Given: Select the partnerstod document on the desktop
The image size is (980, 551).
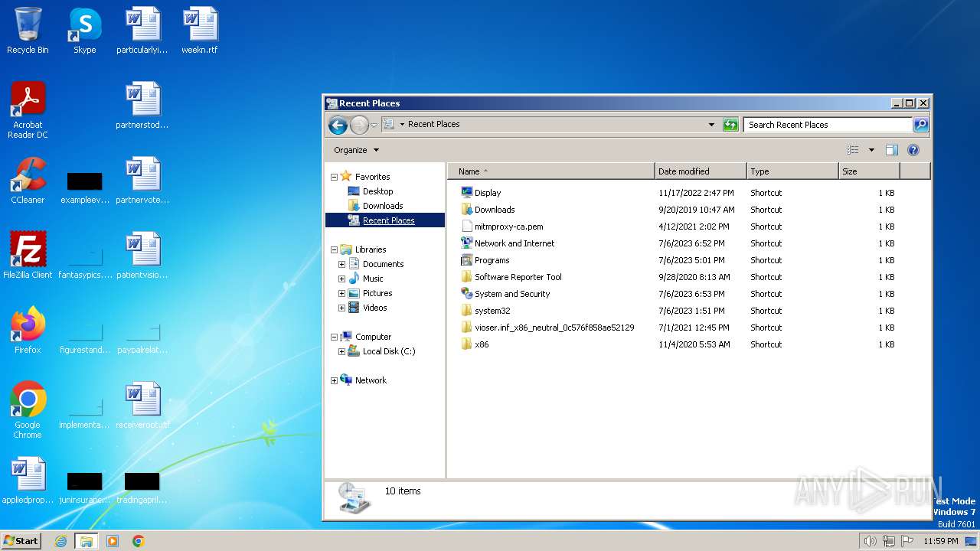Looking at the screenshot, I should tap(142, 105).
